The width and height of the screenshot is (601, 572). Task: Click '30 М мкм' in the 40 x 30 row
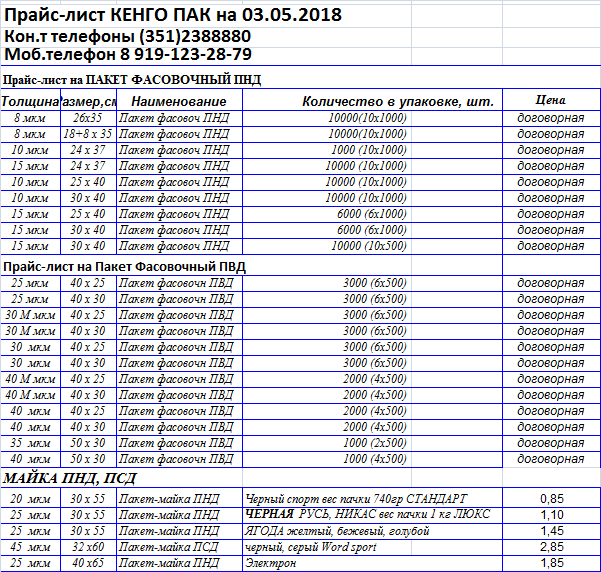[30, 331]
